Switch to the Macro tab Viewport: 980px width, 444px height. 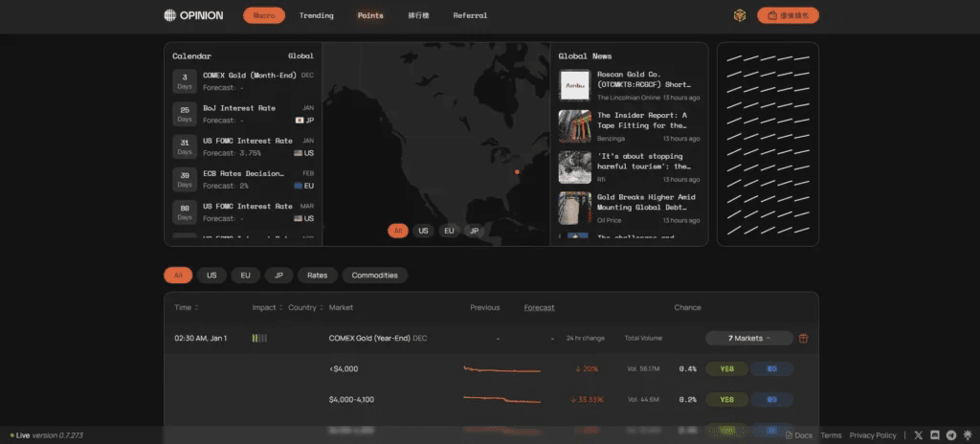click(x=264, y=15)
